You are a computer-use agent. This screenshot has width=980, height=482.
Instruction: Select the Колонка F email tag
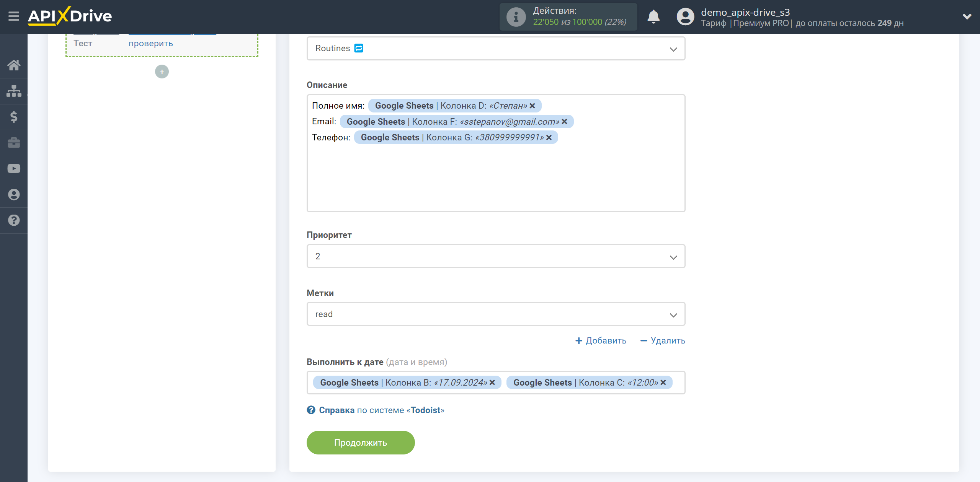point(457,122)
